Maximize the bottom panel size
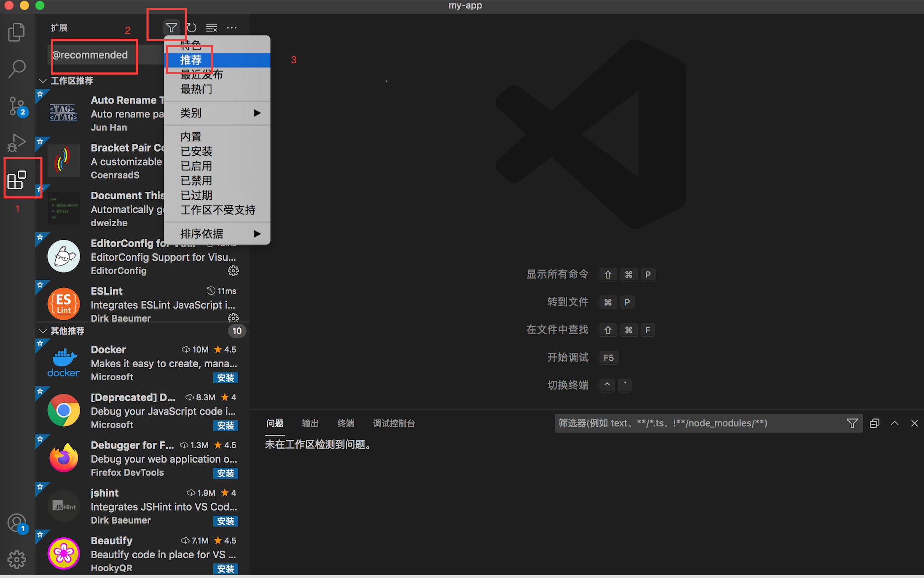The width and height of the screenshot is (924, 578). pos(894,423)
